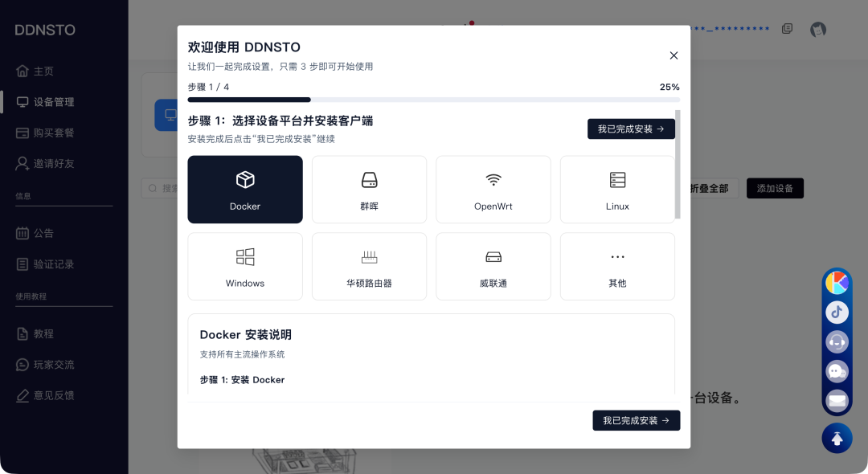This screenshot has height=474, width=868.
Task: Click the calendar icon beside 公告
Action: click(x=23, y=234)
